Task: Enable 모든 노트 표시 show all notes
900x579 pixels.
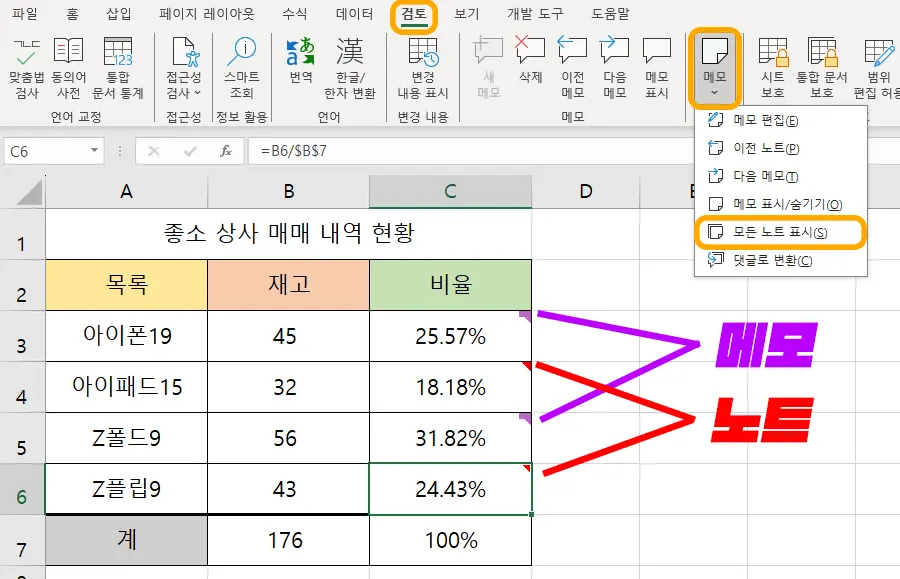Action: coord(779,232)
